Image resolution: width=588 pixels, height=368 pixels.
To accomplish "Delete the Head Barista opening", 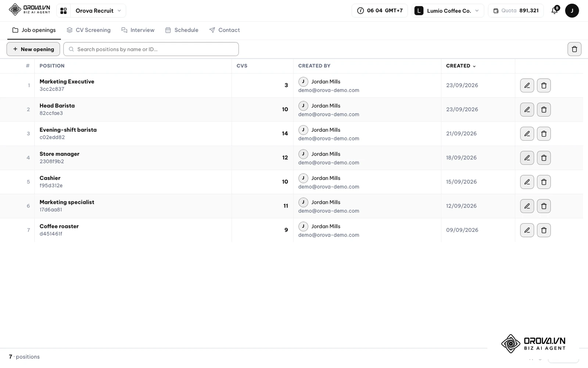I will [544, 110].
